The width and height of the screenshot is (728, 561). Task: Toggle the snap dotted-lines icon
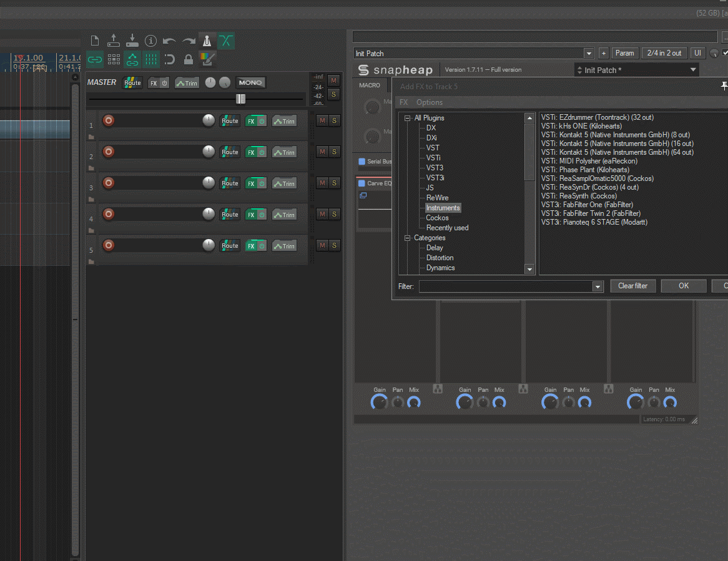pos(151,59)
